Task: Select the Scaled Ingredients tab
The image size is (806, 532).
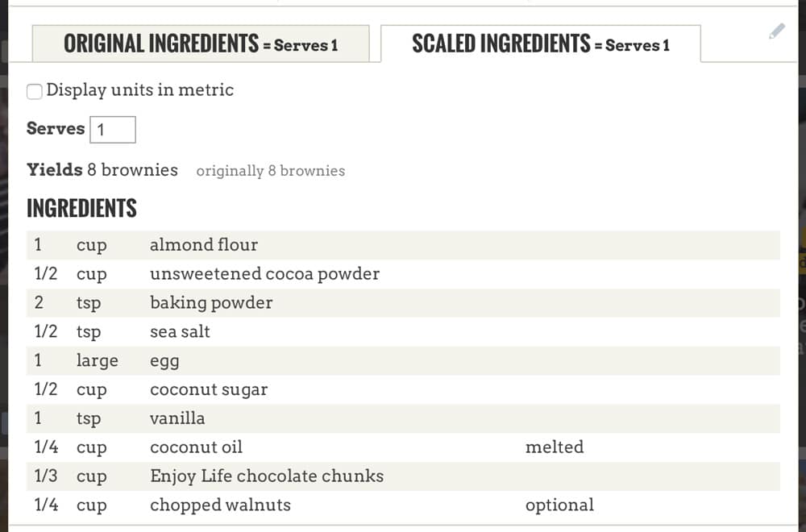Action: pos(541,44)
